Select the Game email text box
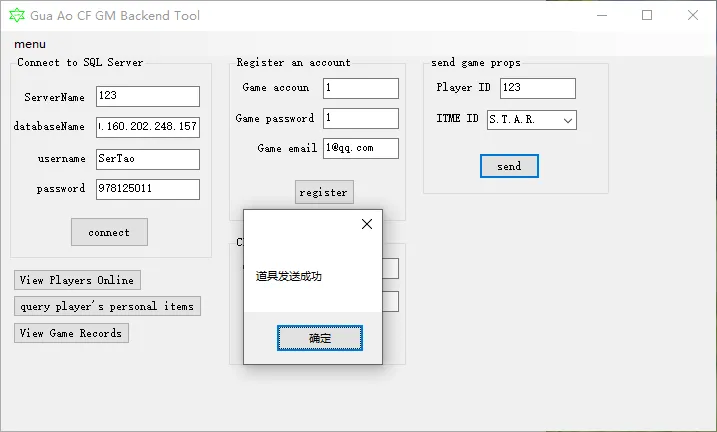The width and height of the screenshot is (717, 432). [361, 148]
